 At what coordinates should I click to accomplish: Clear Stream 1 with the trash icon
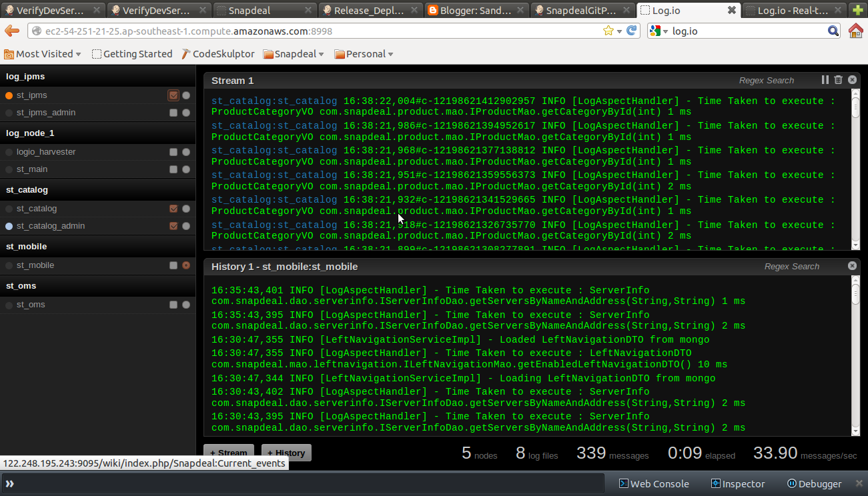[x=839, y=80]
